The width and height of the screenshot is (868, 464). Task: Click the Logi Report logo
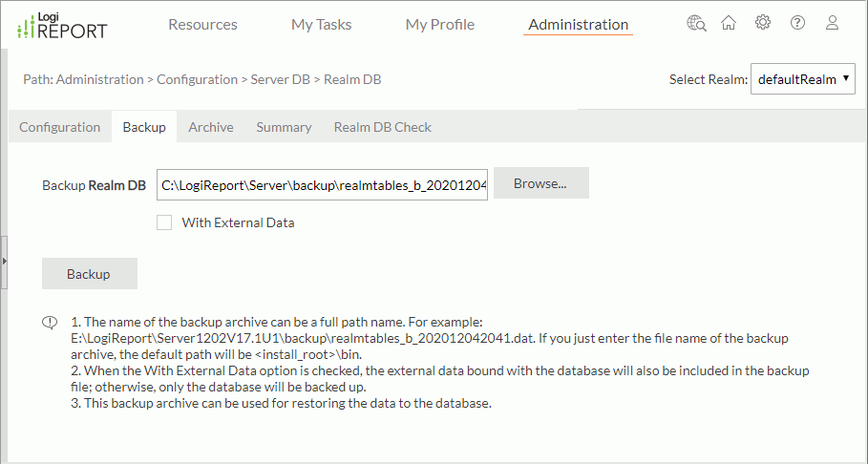62,26
